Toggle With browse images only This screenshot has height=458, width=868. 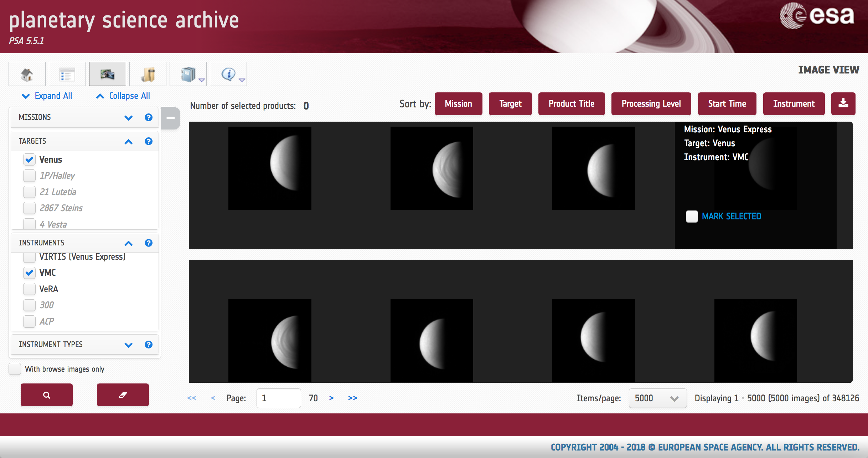click(15, 369)
